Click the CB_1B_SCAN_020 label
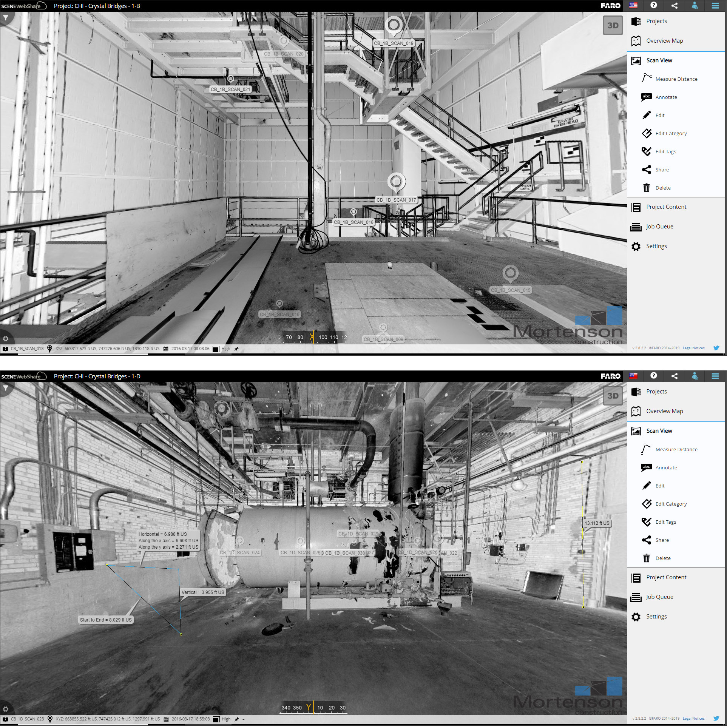727x728 pixels. coord(284,54)
